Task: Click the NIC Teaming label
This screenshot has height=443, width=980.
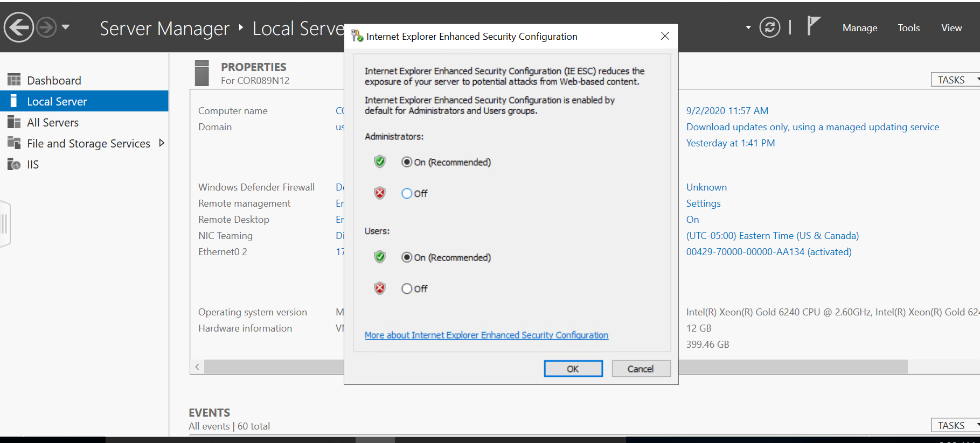Action: pyautogui.click(x=225, y=236)
